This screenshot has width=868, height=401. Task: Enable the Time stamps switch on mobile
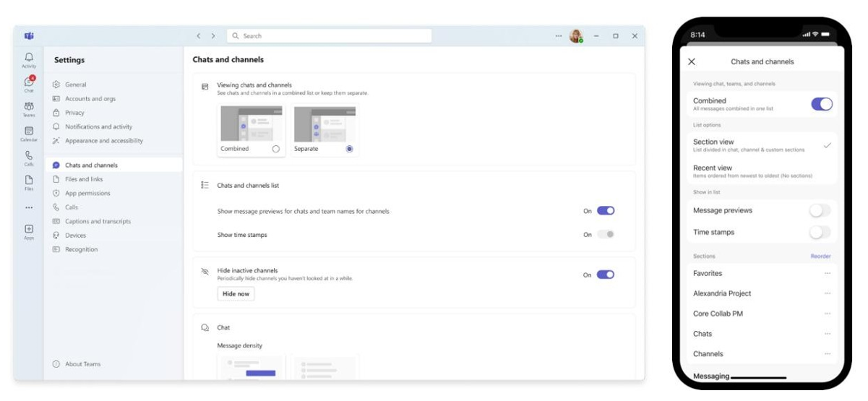click(820, 233)
